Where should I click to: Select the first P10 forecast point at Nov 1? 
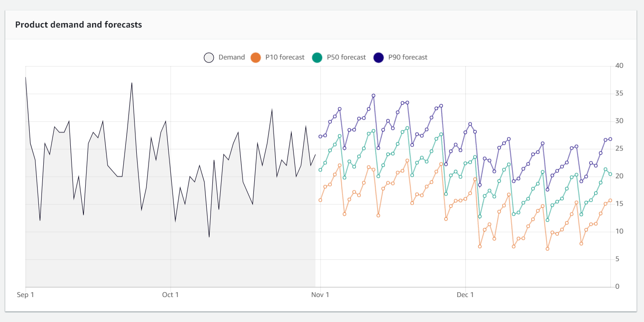(320, 200)
